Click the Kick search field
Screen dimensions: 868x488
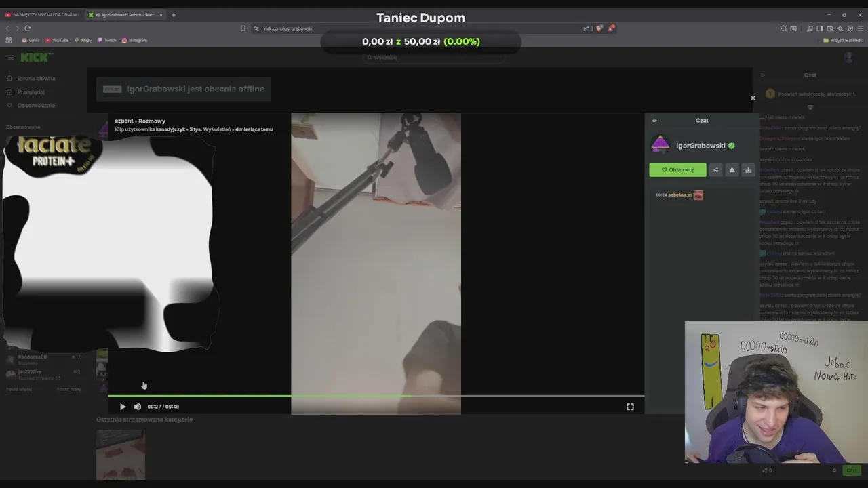[434, 58]
